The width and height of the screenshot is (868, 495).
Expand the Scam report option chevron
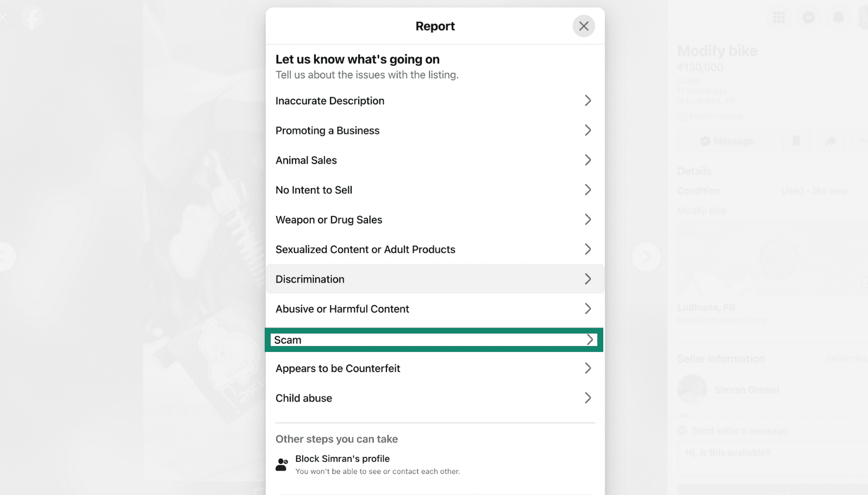click(x=590, y=339)
